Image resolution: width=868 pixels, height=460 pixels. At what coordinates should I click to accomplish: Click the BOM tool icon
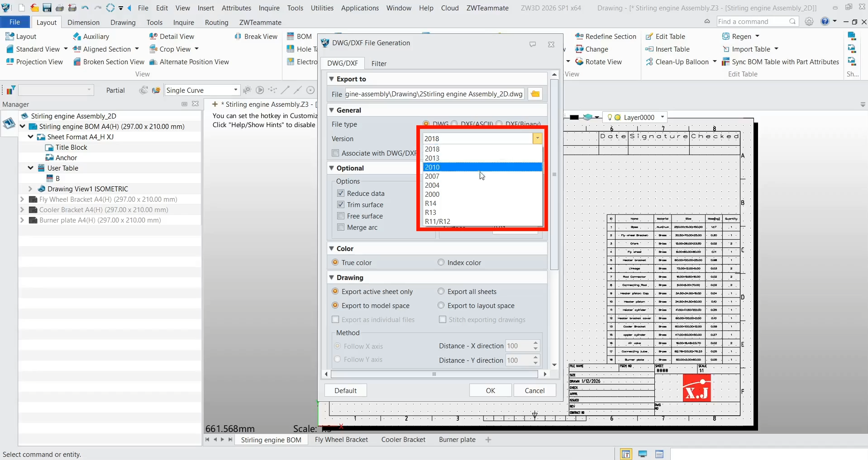[x=290, y=36]
